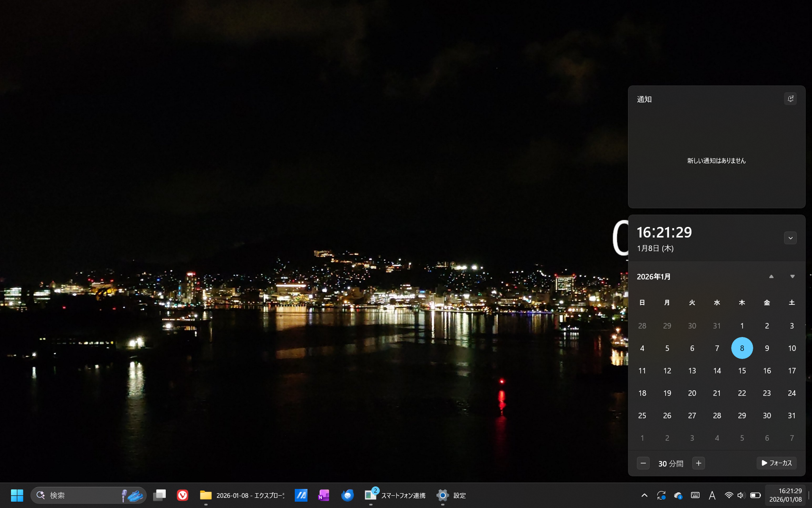Screen dimensions: 812x508
Task: Start a focus session with フォーカス button
Action: pyautogui.click(x=776, y=463)
